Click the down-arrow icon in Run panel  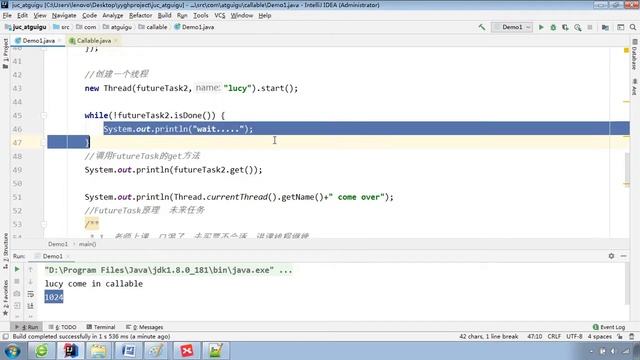pos(30,281)
